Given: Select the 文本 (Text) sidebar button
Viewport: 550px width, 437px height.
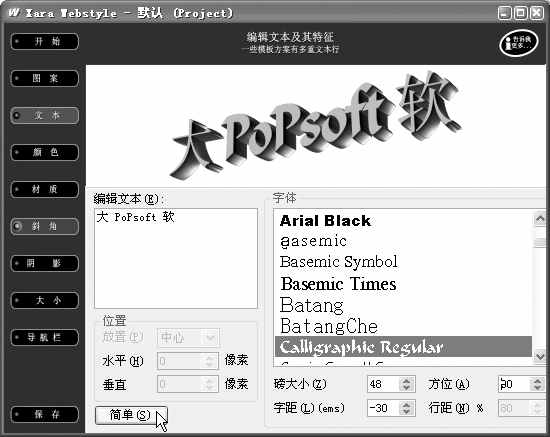Looking at the screenshot, I should click(x=45, y=115).
